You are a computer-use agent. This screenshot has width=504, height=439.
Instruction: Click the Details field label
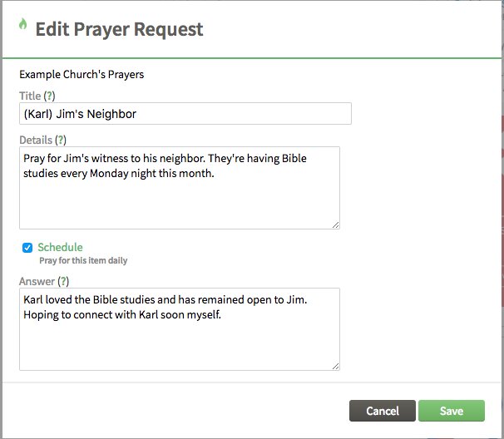(x=36, y=141)
